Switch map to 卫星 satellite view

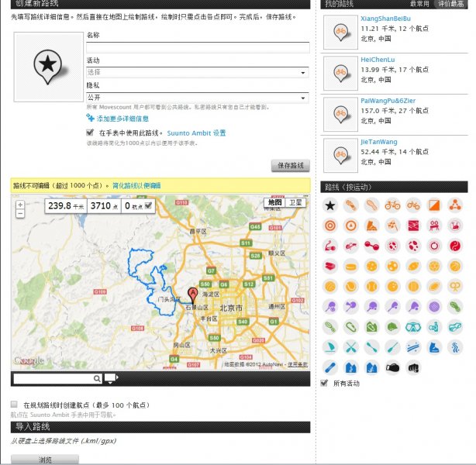point(295,202)
